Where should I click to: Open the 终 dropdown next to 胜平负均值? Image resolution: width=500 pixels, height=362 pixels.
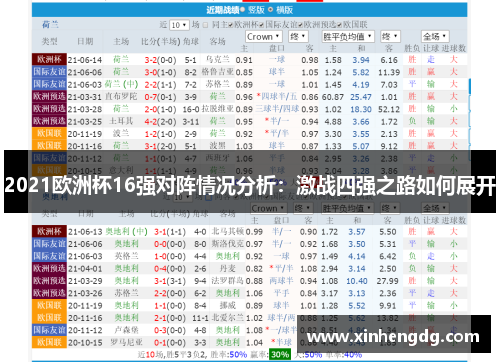[x=390, y=36]
